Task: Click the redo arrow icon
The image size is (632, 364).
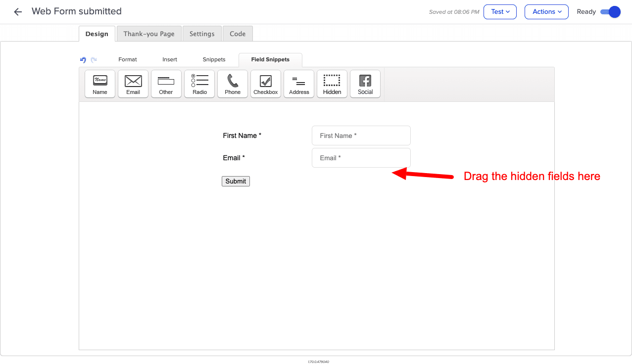Action: point(93,59)
